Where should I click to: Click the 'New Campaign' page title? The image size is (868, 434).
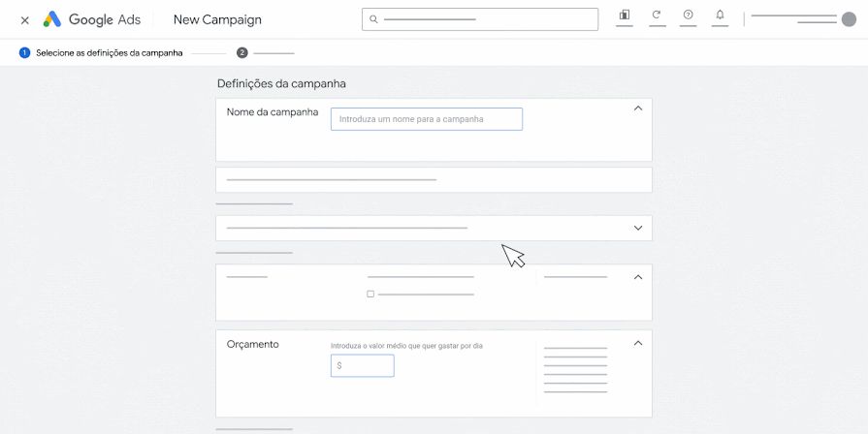click(x=217, y=20)
